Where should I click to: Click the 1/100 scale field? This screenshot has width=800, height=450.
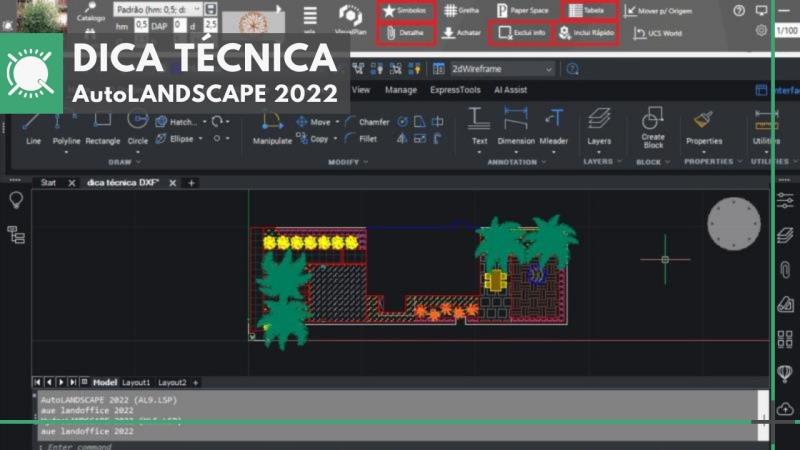(787, 31)
